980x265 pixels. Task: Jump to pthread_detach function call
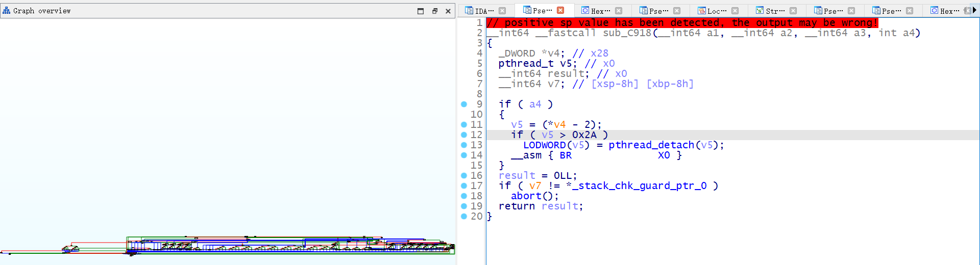[651, 145]
